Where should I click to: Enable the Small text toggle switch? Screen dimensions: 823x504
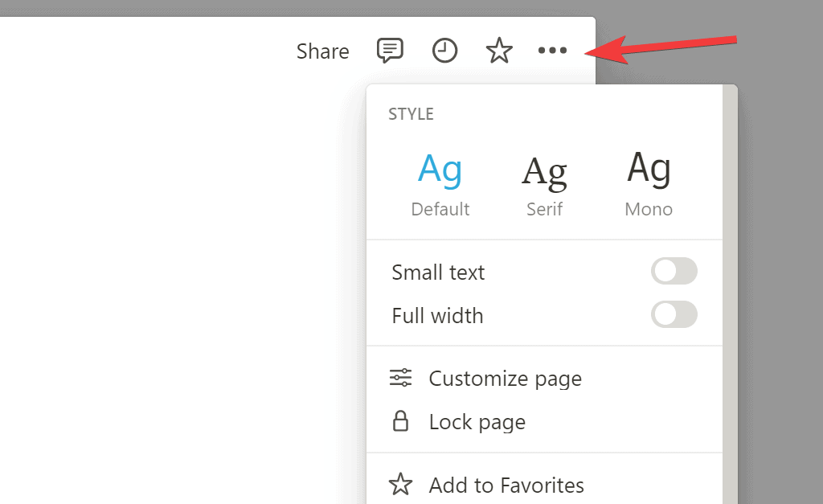[674, 272]
